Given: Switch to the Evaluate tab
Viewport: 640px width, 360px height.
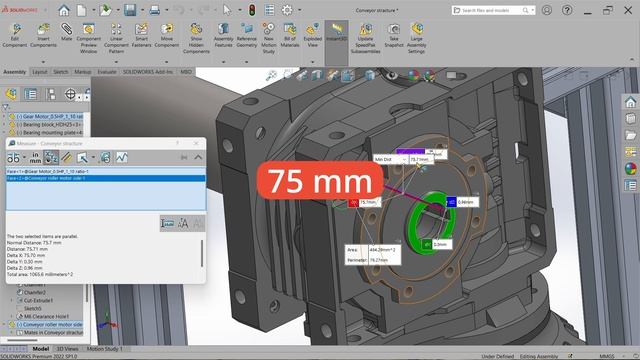Looking at the screenshot, I should click(107, 72).
